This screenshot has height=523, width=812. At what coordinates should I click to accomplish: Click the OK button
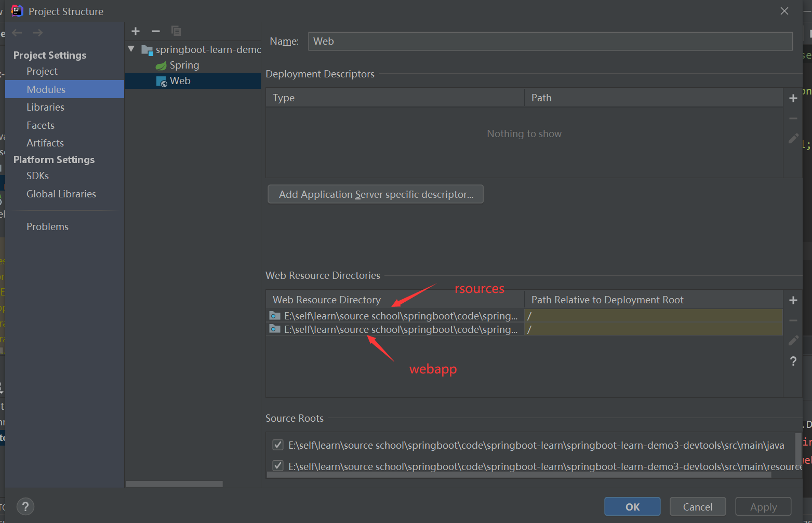click(x=632, y=506)
